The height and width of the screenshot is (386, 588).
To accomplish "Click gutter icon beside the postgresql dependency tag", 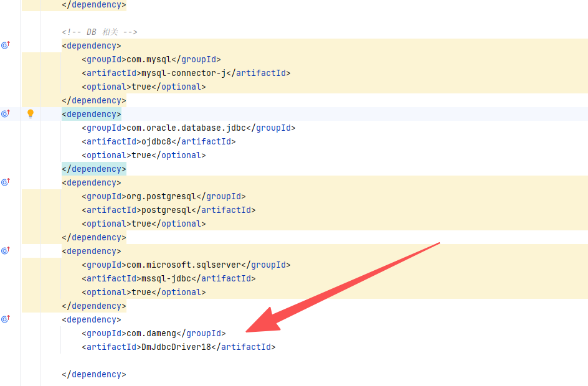I will click(6, 182).
